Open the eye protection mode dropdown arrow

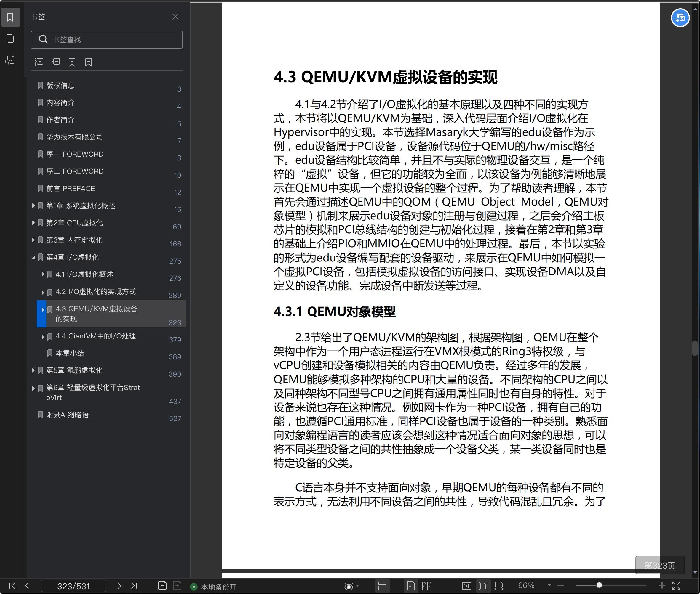(x=358, y=586)
